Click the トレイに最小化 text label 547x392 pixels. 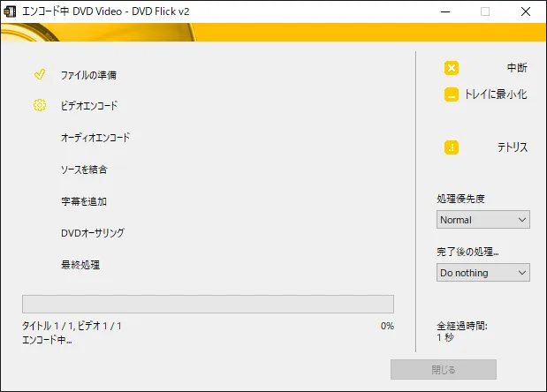pyautogui.click(x=496, y=94)
